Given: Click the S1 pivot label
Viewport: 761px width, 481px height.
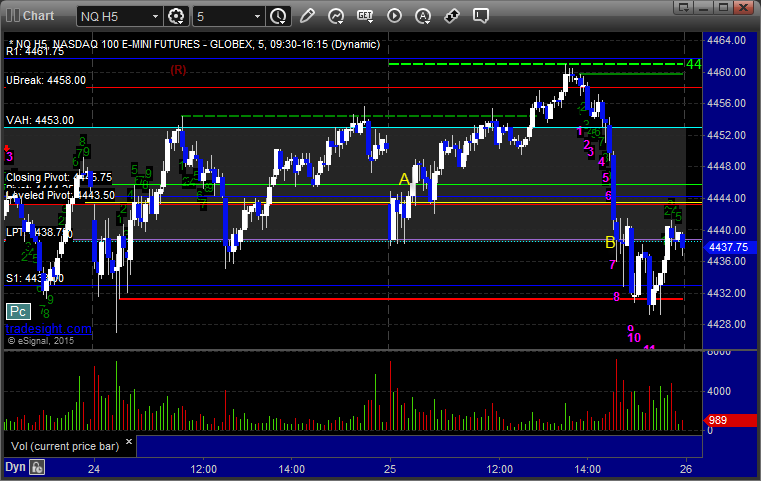Looking at the screenshot, I should (34, 278).
